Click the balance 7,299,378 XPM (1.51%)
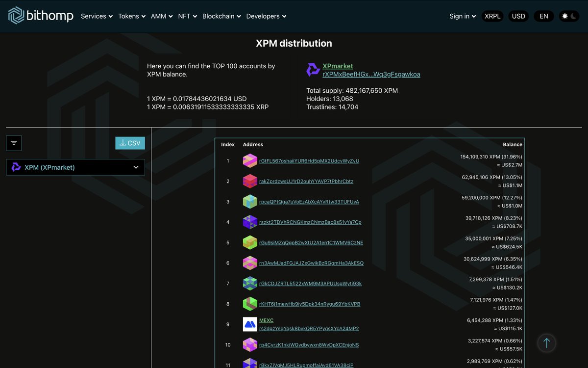Image resolution: width=588 pixels, height=368 pixels. tap(495, 279)
